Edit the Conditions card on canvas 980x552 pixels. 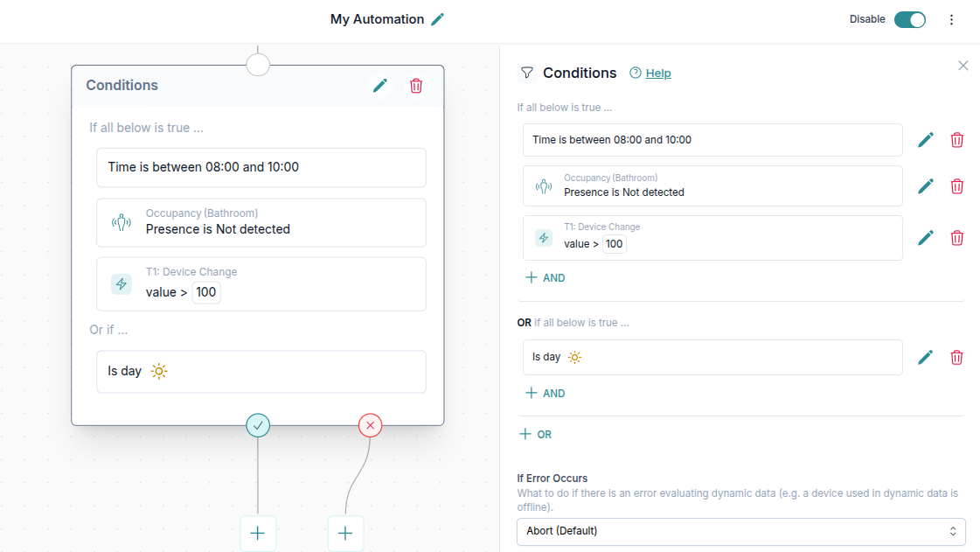[380, 85]
